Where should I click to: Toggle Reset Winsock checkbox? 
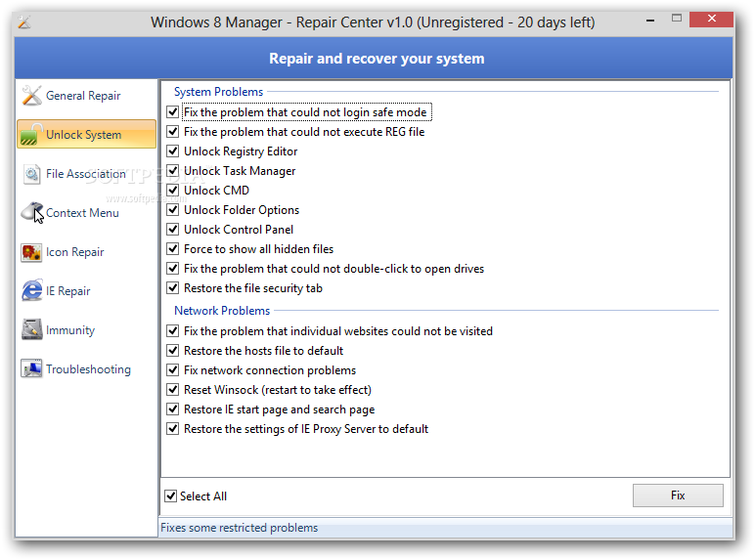click(x=172, y=390)
